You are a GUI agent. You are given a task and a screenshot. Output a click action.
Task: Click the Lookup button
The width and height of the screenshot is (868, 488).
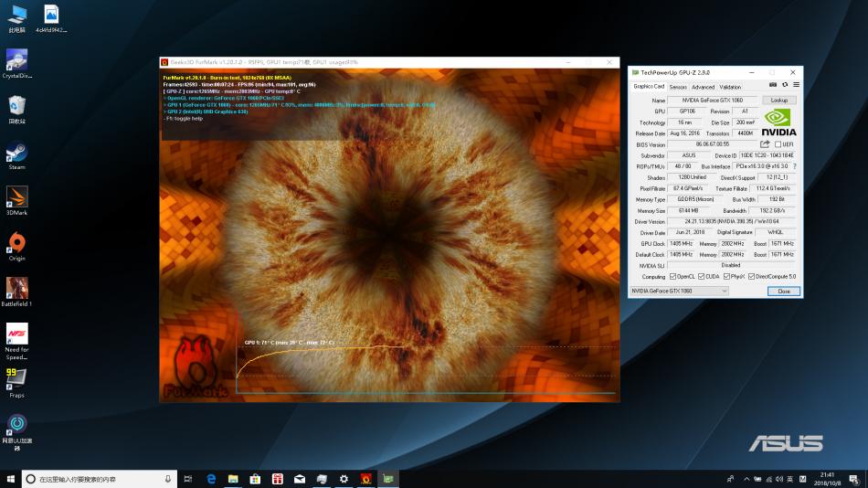(778, 100)
